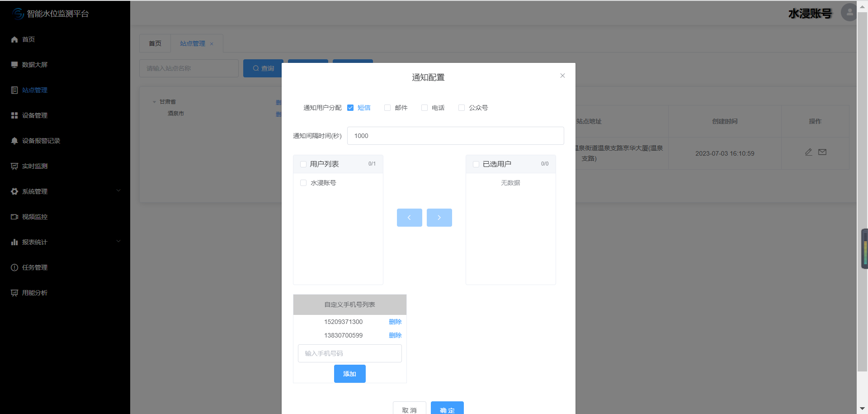868x414 pixels.
Task: Click the 视频监控 camera icon
Action: [14, 217]
